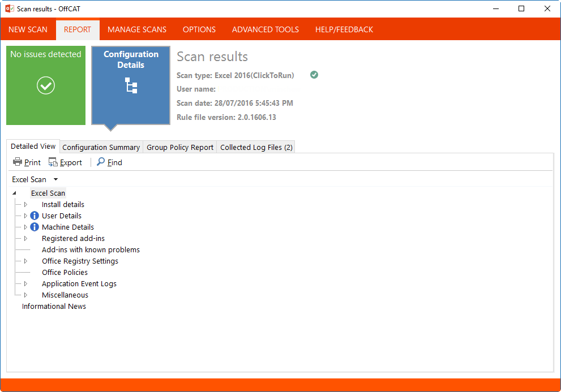The width and height of the screenshot is (561, 392).
Task: Select Application Event Logs item
Action: 79,283
